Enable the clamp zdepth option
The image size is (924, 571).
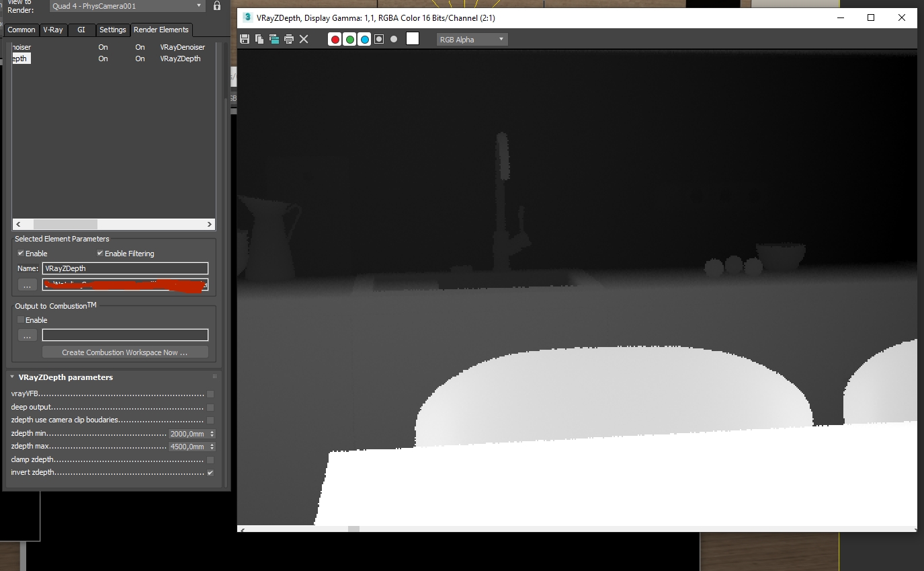click(x=210, y=460)
